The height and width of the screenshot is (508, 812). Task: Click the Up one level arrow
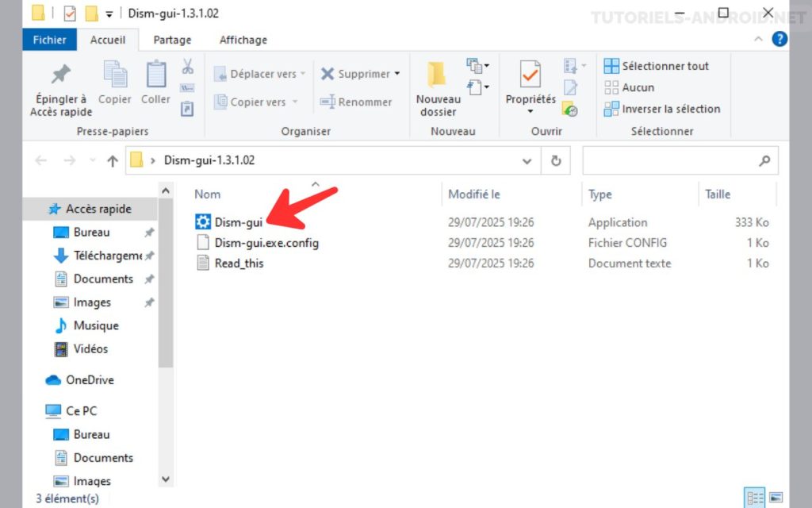pyautogui.click(x=113, y=160)
